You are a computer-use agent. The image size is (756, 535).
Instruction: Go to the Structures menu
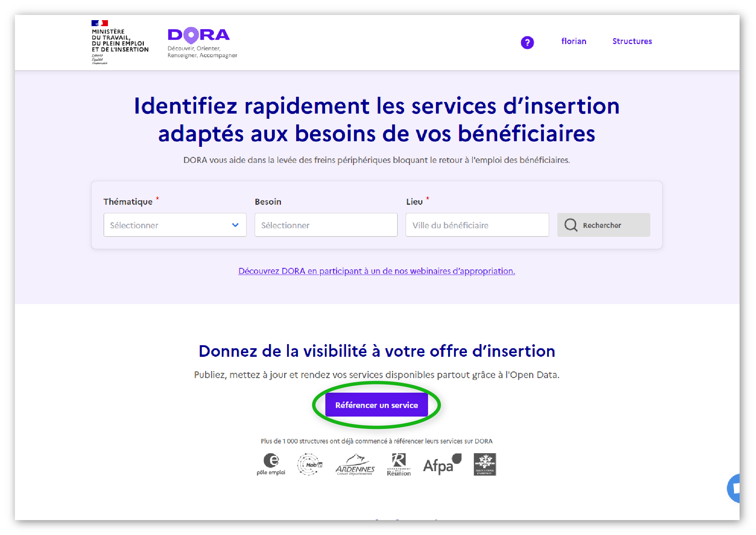632,41
